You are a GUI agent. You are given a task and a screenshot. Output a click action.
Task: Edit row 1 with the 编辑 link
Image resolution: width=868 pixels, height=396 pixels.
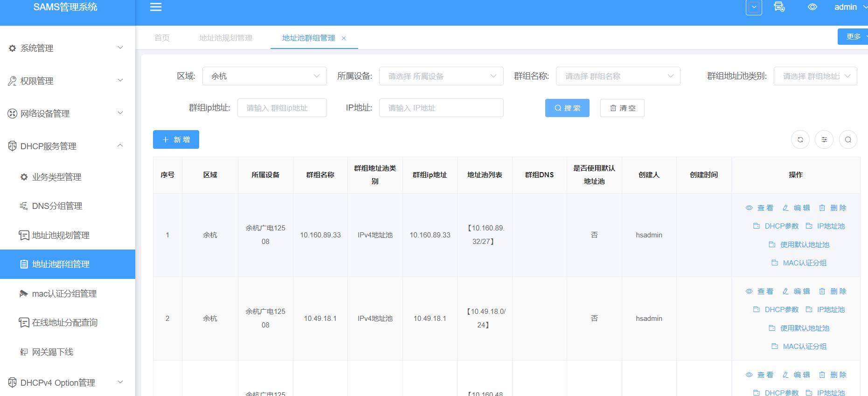[x=796, y=208]
